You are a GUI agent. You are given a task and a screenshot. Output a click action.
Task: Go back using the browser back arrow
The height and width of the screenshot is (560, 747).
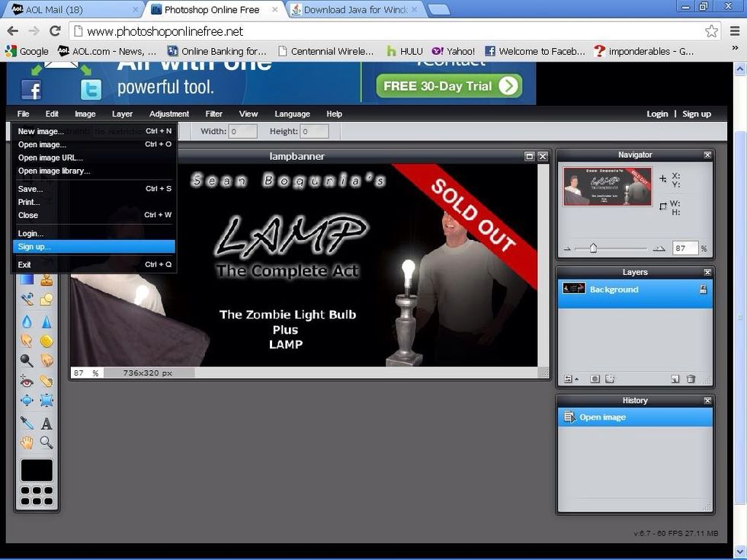point(13,31)
